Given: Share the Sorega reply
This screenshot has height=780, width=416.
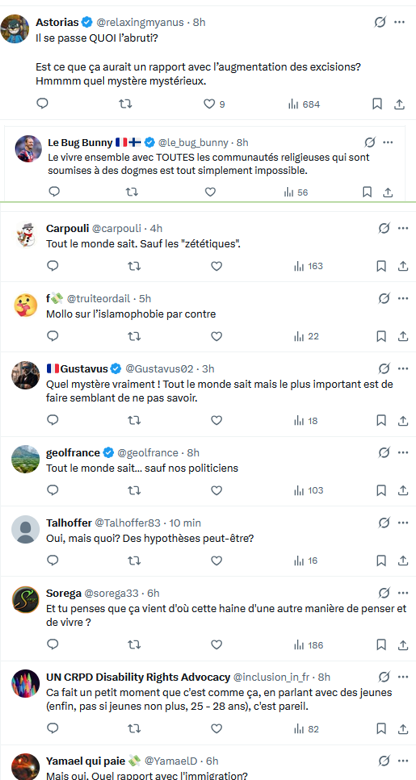Looking at the screenshot, I should coord(403,645).
